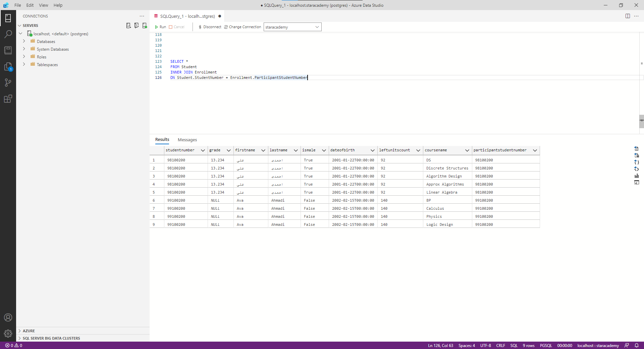Open filter dropdown for firstname column
This screenshot has height=349, width=644.
(263, 150)
